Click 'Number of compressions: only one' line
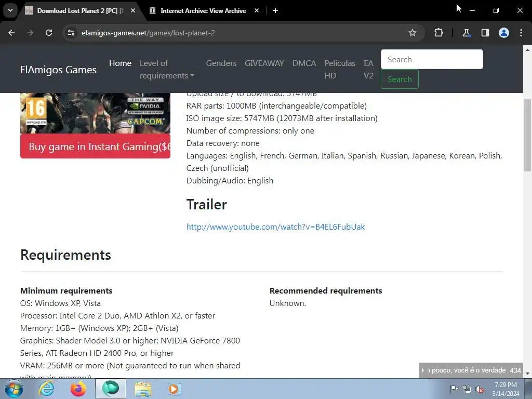This screenshot has height=399, width=532. pyautogui.click(x=250, y=130)
